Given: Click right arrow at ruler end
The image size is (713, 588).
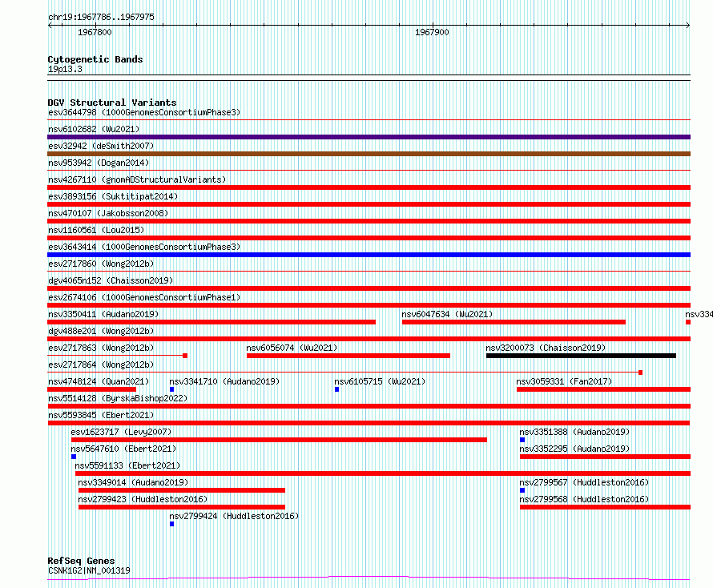Looking at the screenshot, I should tap(688, 26).
